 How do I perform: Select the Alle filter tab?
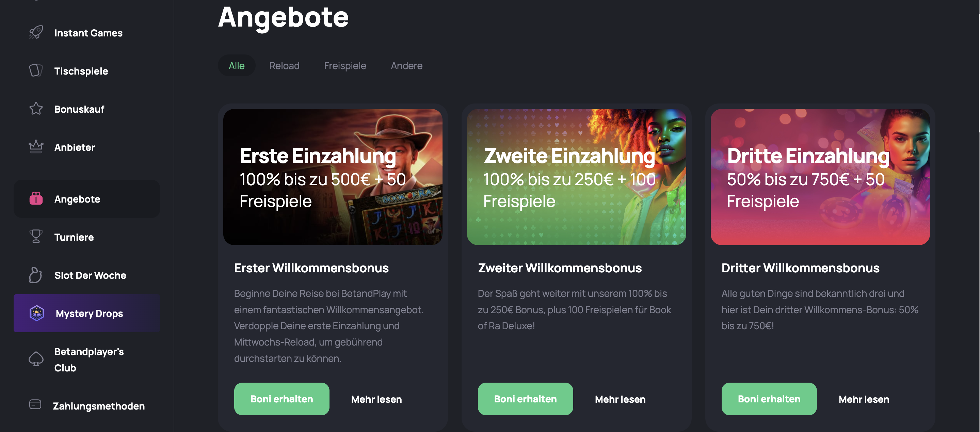pos(236,65)
